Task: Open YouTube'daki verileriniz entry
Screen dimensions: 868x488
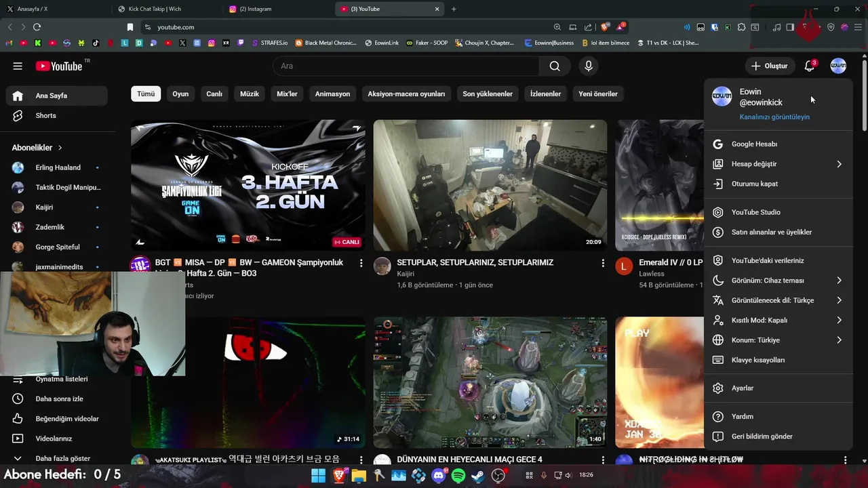Action: click(778, 260)
